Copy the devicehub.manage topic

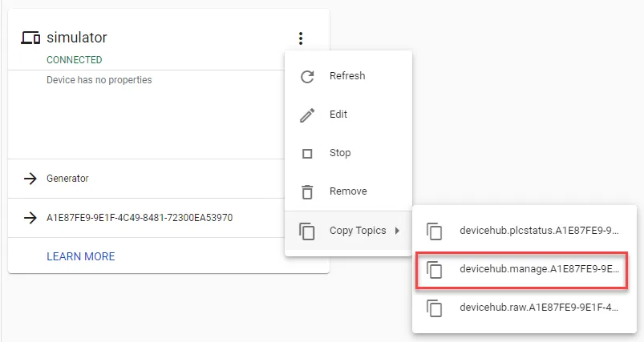525,269
